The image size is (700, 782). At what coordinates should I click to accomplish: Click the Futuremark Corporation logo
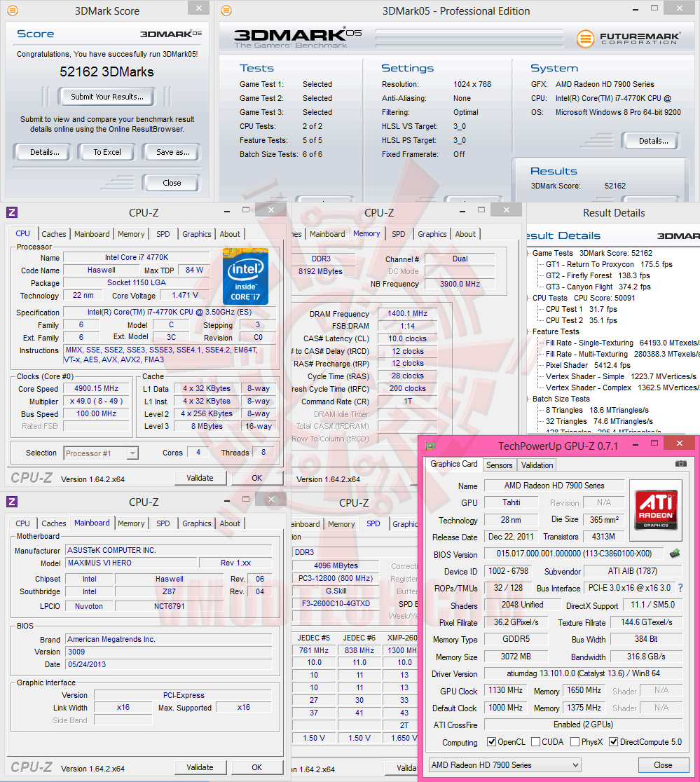click(x=629, y=39)
